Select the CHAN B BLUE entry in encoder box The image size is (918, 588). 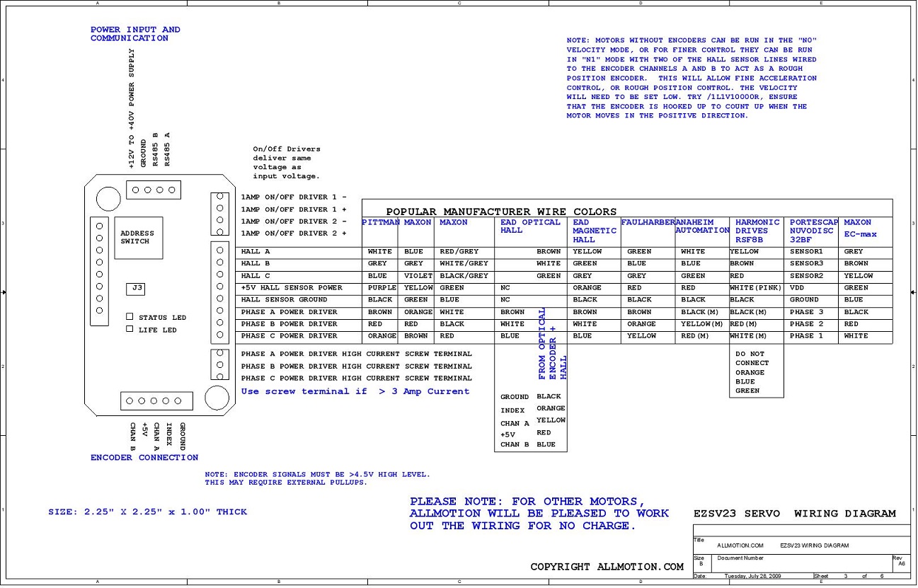click(528, 445)
